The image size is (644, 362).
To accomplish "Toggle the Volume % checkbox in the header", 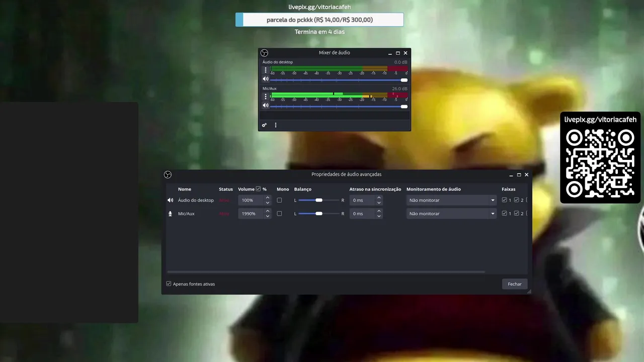I will pyautogui.click(x=258, y=189).
